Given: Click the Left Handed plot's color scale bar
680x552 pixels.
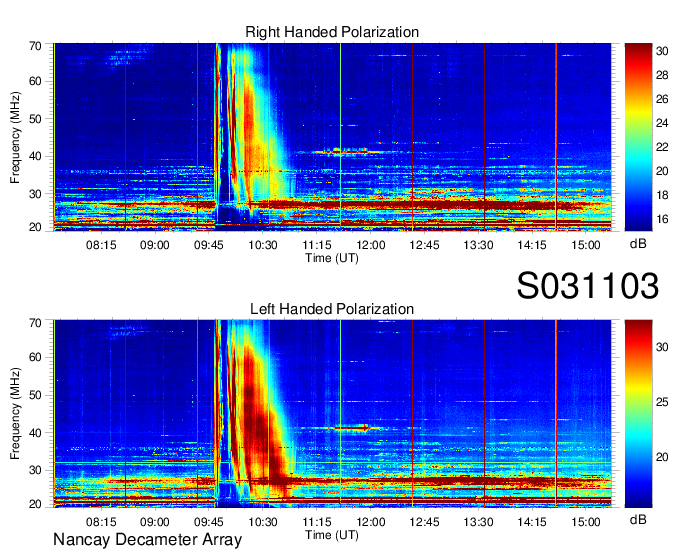Looking at the screenshot, I should pyautogui.click(x=638, y=414).
